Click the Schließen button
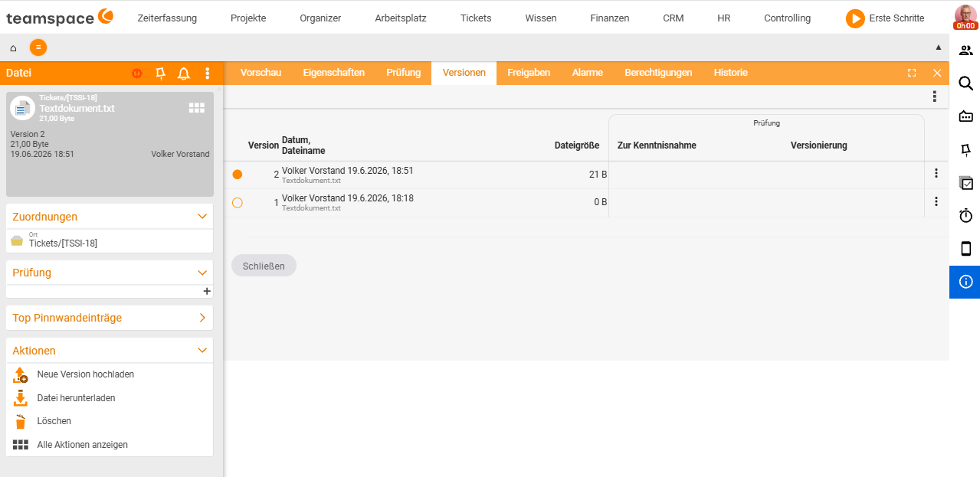This screenshot has height=477, width=980. click(x=264, y=266)
